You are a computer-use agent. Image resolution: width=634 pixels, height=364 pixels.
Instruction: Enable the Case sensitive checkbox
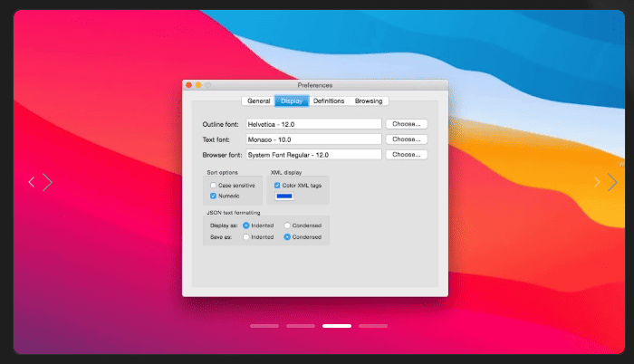213,186
